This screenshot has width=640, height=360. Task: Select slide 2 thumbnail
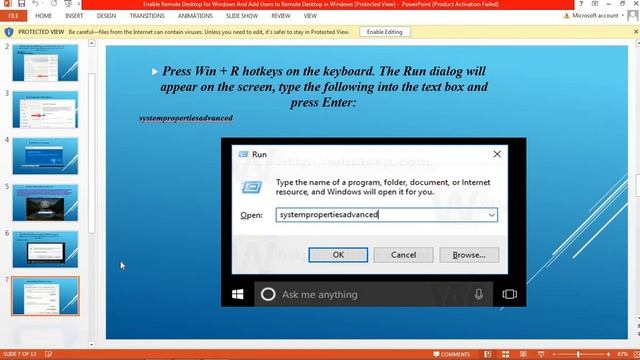[x=45, y=63]
